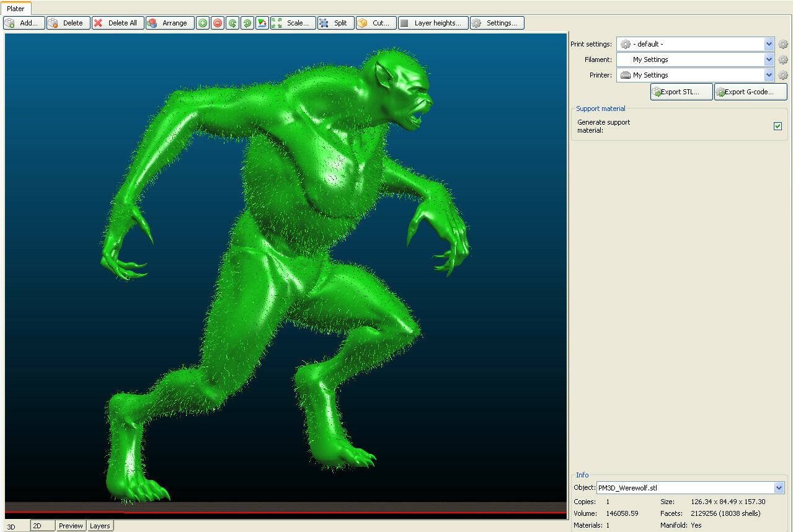Click the Add model toolbar button
The height and width of the screenshot is (532, 793).
coord(24,23)
